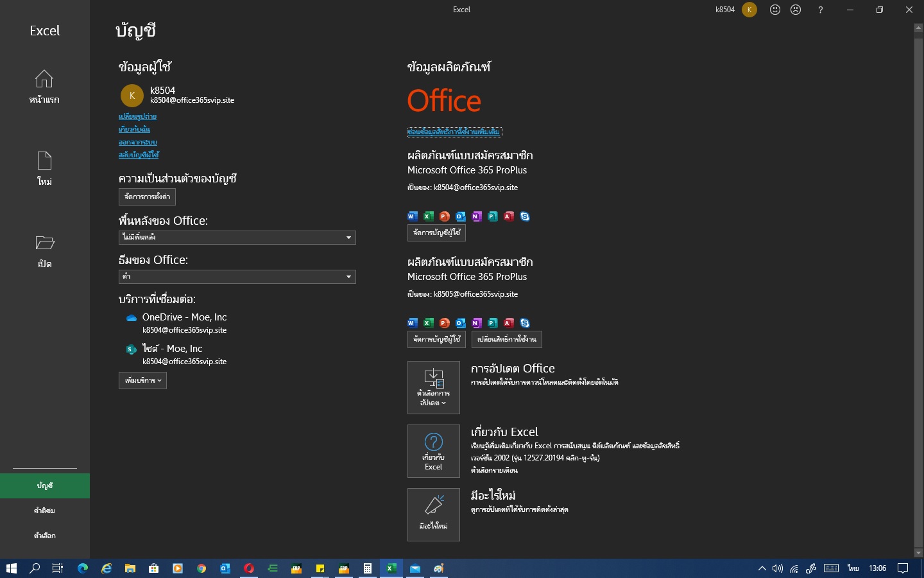Click the SharePoint Sites icon in connected services

[132, 349]
